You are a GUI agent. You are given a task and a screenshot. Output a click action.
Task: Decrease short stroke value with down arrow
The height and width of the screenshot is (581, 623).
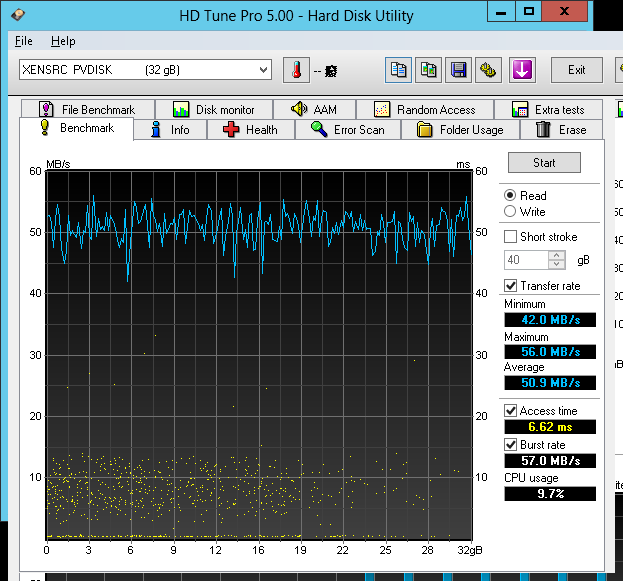[557, 264]
